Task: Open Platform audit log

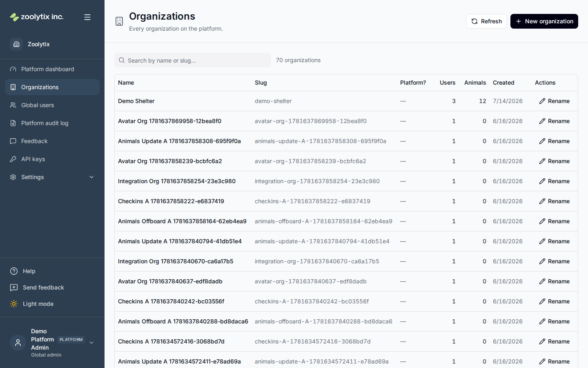Action: click(x=52, y=123)
